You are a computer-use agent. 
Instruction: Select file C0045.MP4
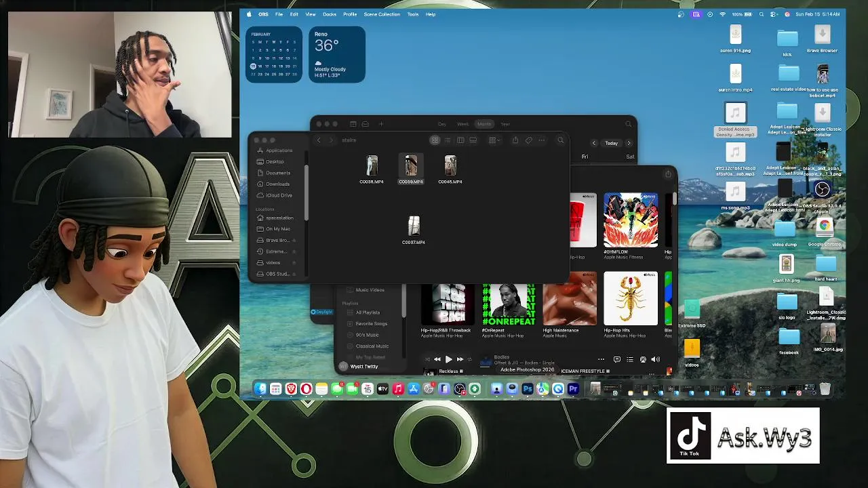point(450,170)
